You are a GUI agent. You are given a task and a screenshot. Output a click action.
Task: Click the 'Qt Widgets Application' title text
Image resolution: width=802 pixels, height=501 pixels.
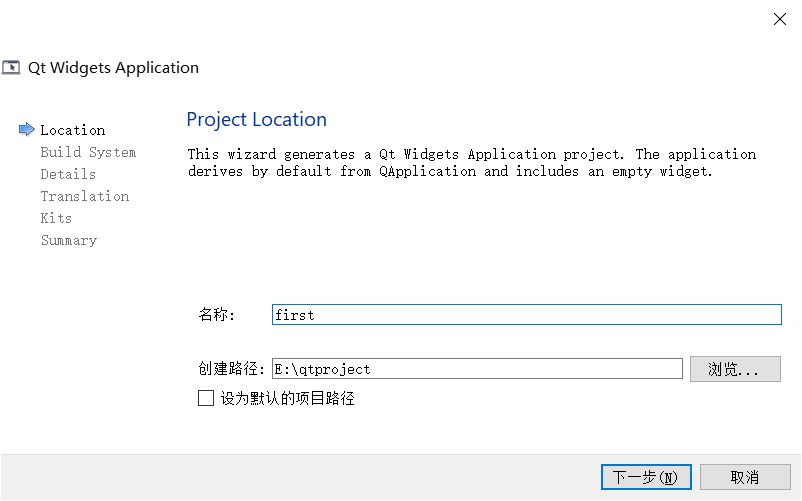[x=113, y=68]
